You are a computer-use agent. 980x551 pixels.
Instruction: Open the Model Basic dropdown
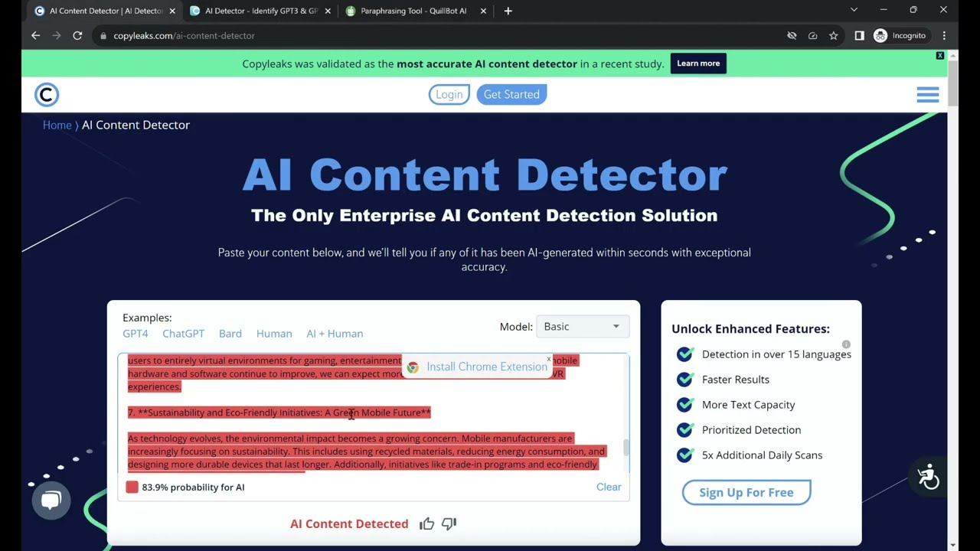[583, 327]
